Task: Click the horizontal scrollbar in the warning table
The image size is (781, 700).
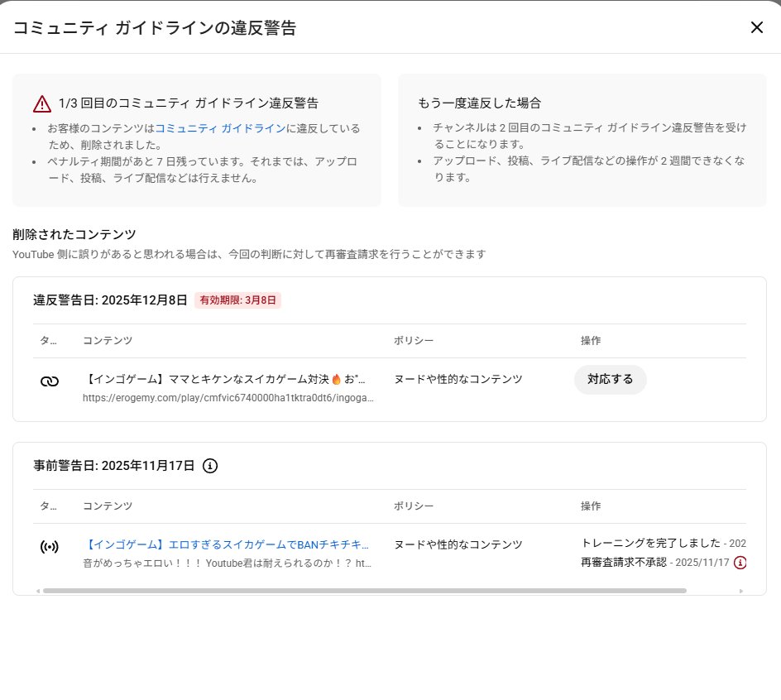Action: point(364,591)
